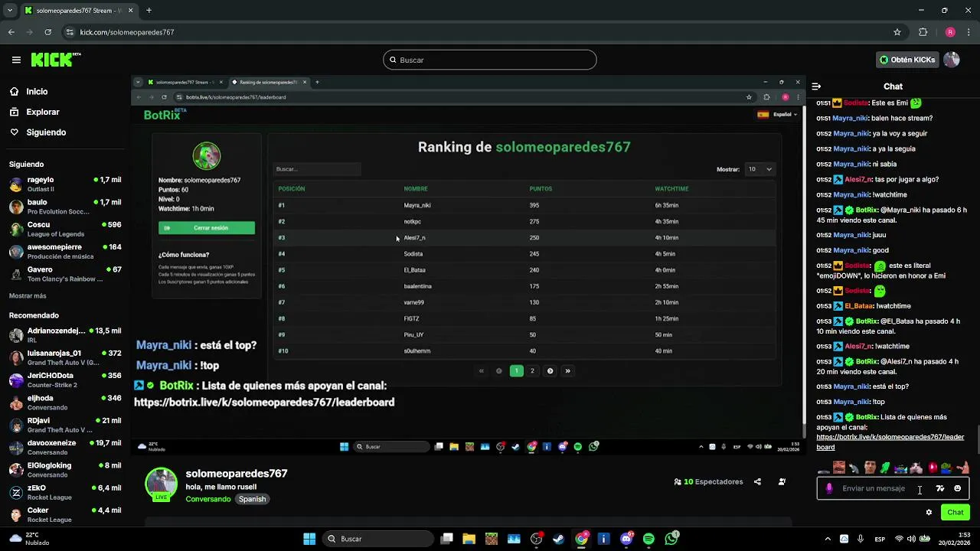Click page 2 in BotRix leaderboard pagination
Screen dimensions: 980x551
pyautogui.click(x=532, y=370)
